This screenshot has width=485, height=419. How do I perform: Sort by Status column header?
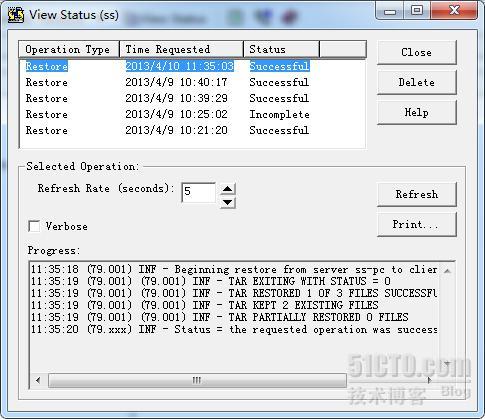pos(281,49)
